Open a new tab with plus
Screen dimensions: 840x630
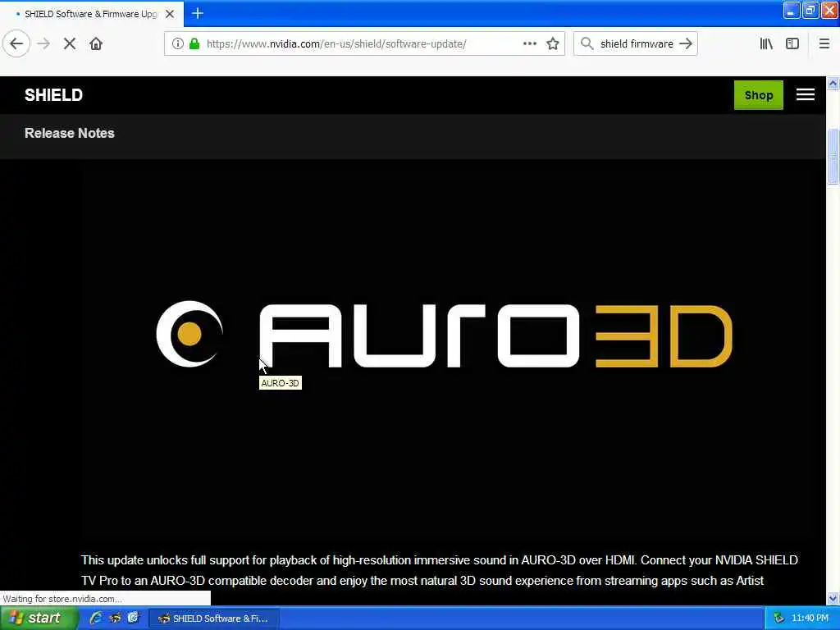pos(197,13)
